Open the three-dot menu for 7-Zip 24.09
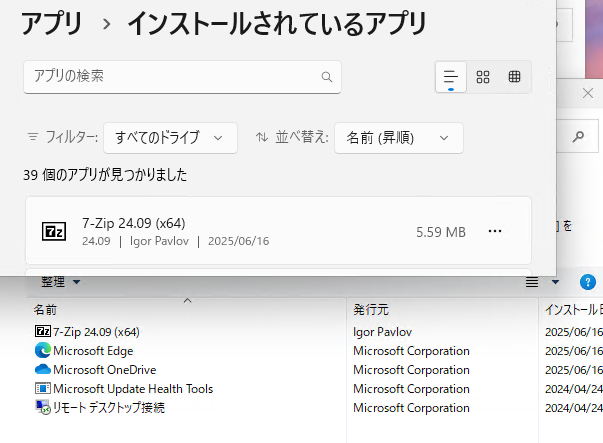The width and height of the screenshot is (603, 443). pos(495,231)
